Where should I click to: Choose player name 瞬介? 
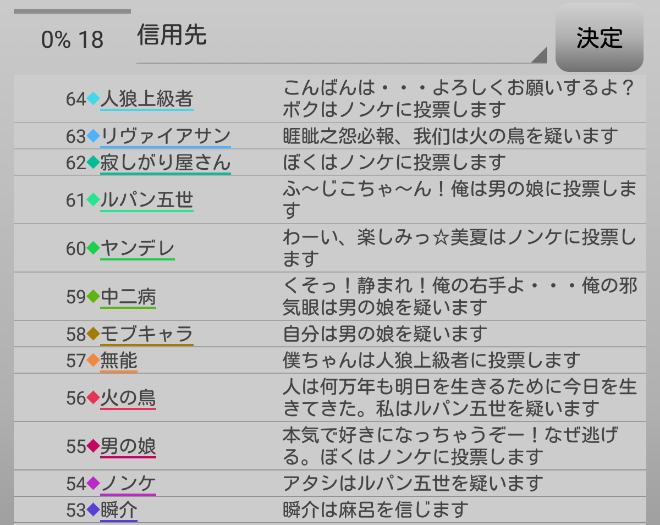pos(119,510)
